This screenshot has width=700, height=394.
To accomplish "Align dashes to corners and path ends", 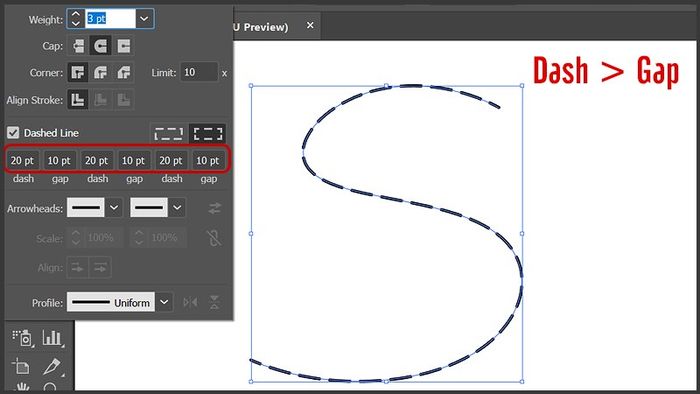I will point(208,133).
